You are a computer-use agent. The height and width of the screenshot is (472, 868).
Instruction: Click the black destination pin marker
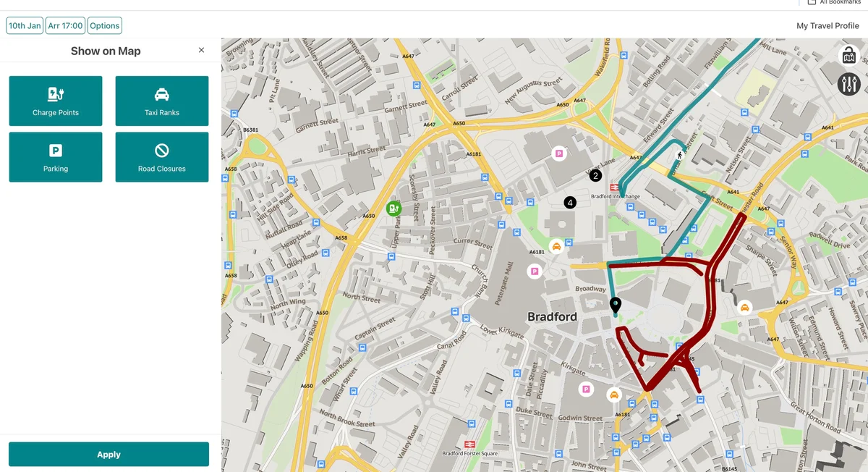pos(616,305)
